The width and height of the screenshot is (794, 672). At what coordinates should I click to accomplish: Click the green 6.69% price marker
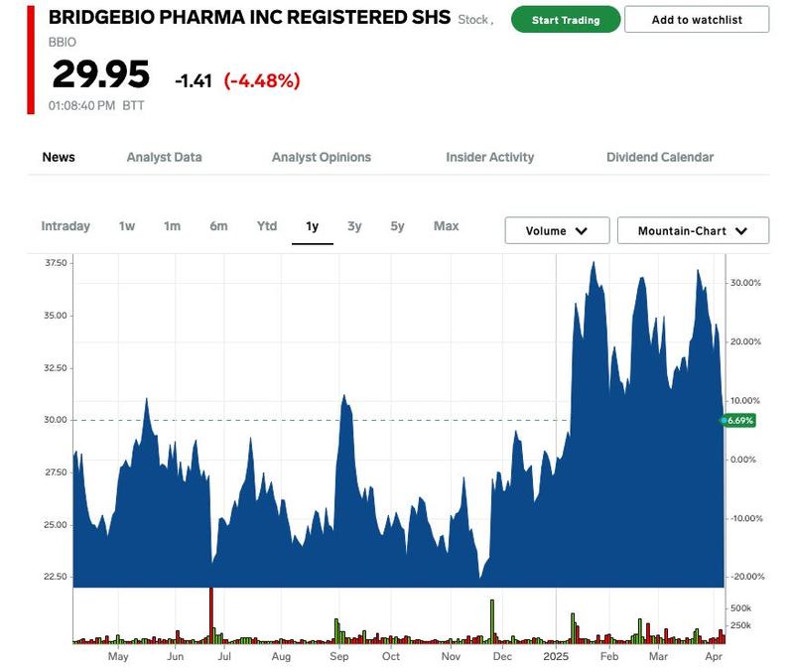(x=739, y=421)
